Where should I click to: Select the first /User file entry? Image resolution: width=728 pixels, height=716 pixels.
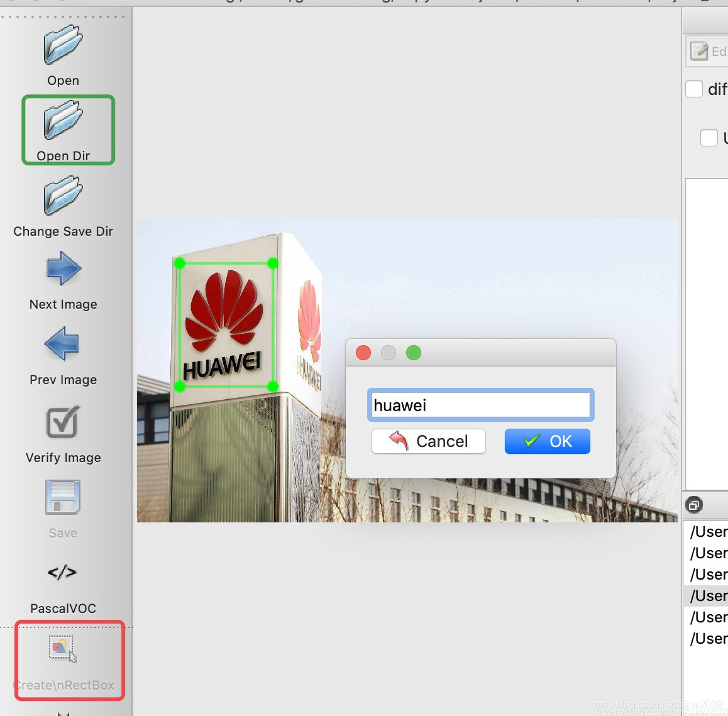click(x=706, y=531)
